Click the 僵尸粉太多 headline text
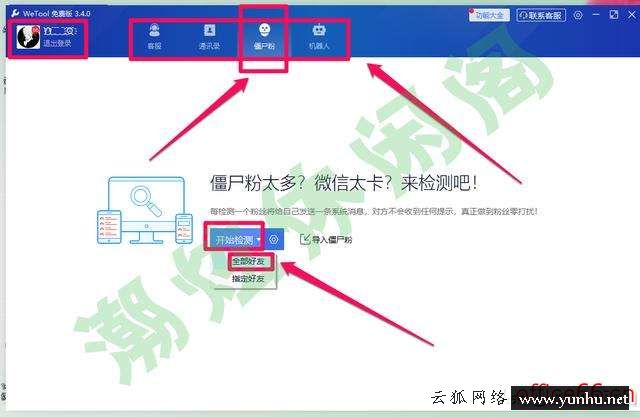 pos(344,183)
